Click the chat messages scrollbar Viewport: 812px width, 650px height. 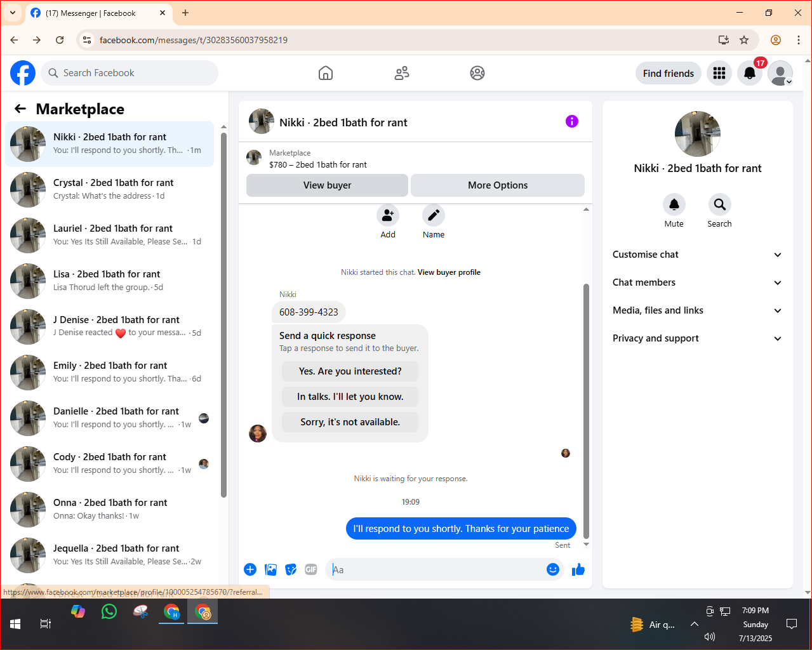586,411
